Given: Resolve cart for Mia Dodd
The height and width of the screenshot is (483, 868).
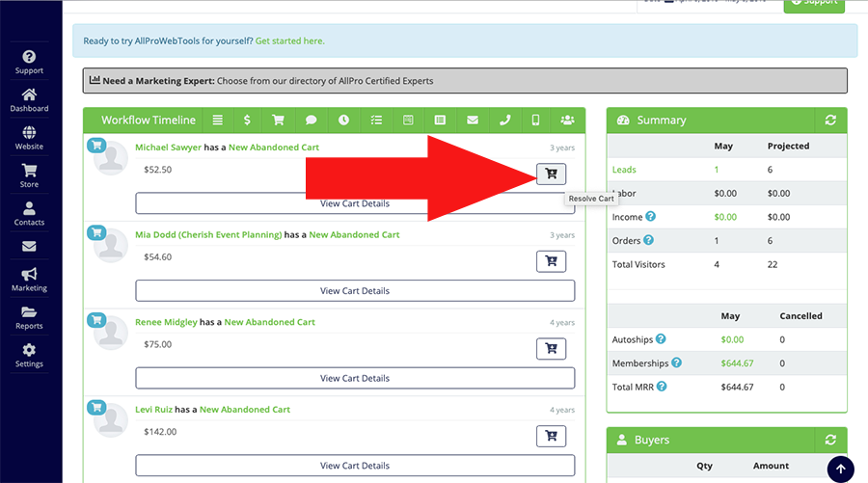Looking at the screenshot, I should (551, 260).
